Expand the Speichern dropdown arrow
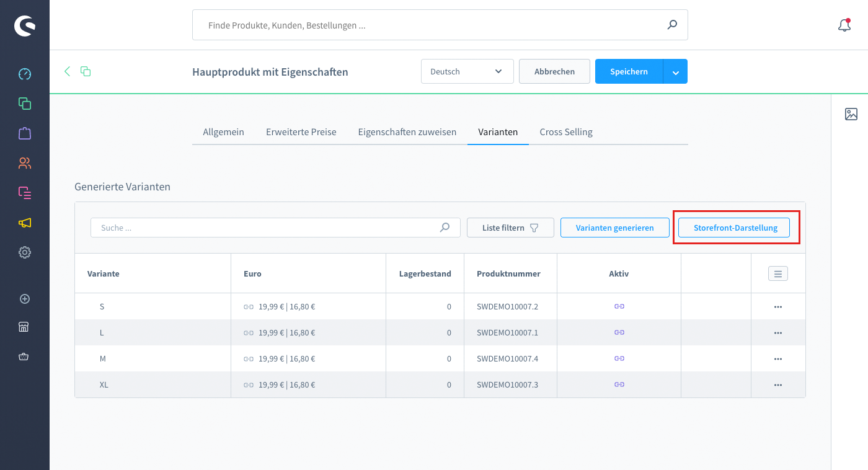Viewport: 868px width, 470px height. [x=675, y=72]
